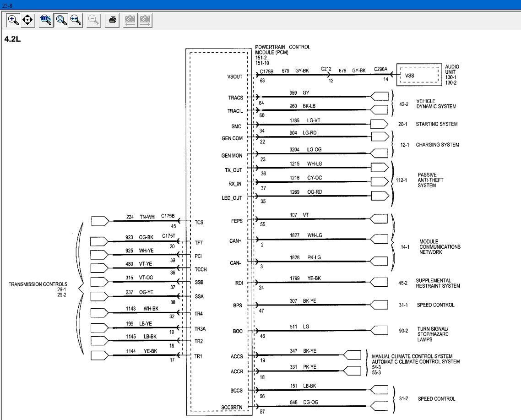This screenshot has height=420, width=521.
Task: Click the 4.2L diagram heading
Action: click(12, 39)
